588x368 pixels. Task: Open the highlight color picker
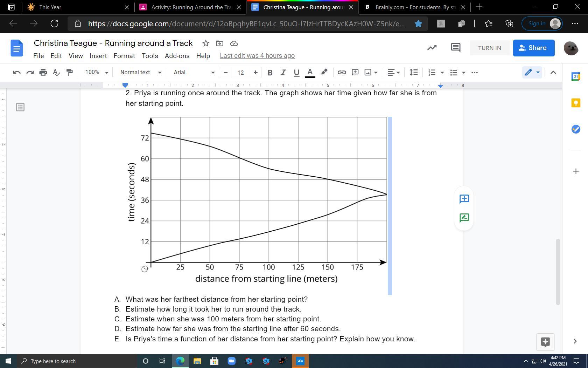coord(324,72)
